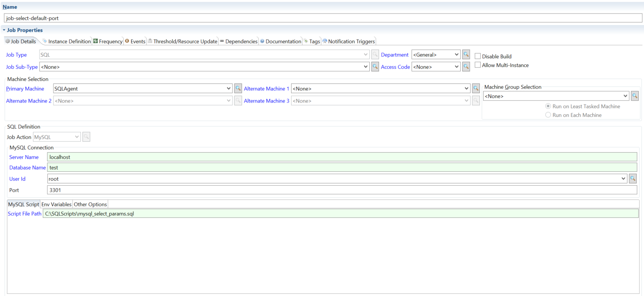
Task: Open the Job Action MySQL dropdown
Action: pos(77,137)
